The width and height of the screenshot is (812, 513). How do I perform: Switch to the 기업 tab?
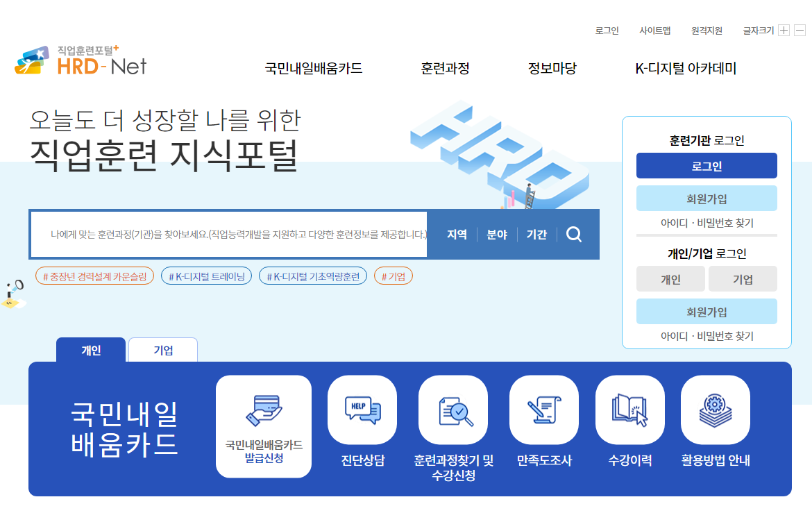click(163, 351)
